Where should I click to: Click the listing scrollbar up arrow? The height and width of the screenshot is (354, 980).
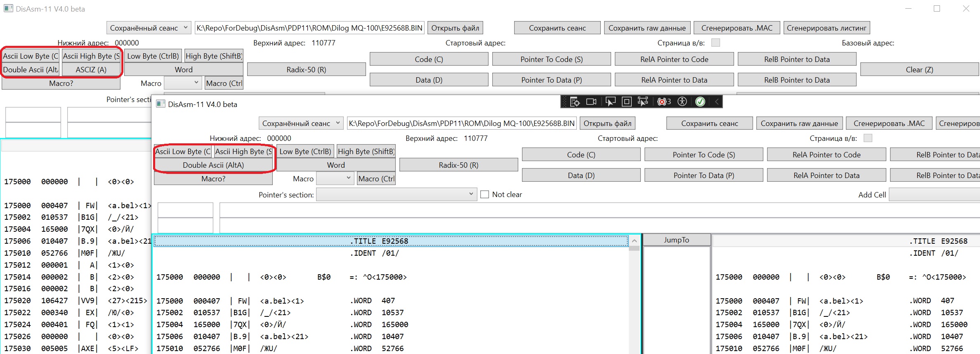634,241
